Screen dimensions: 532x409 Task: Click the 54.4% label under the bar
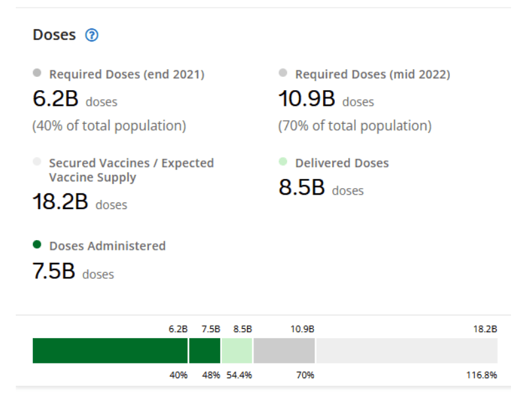[239, 375]
